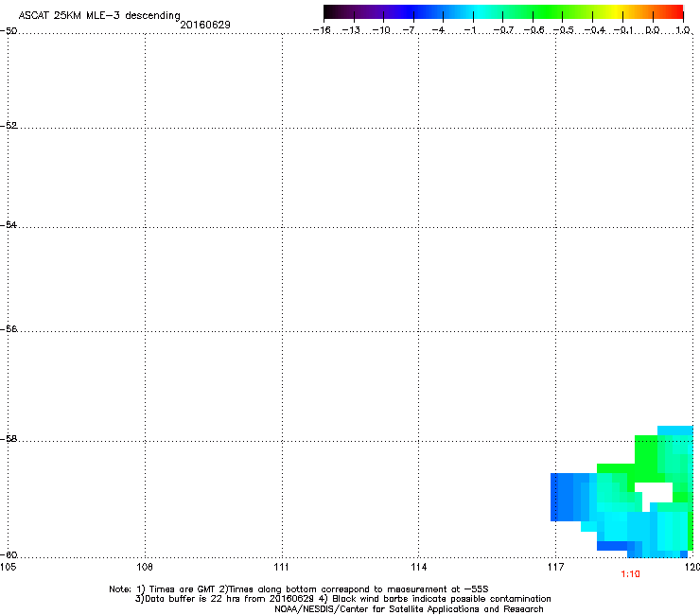Click the colorbar label '-10'
The image size is (700, 615).
(381, 30)
